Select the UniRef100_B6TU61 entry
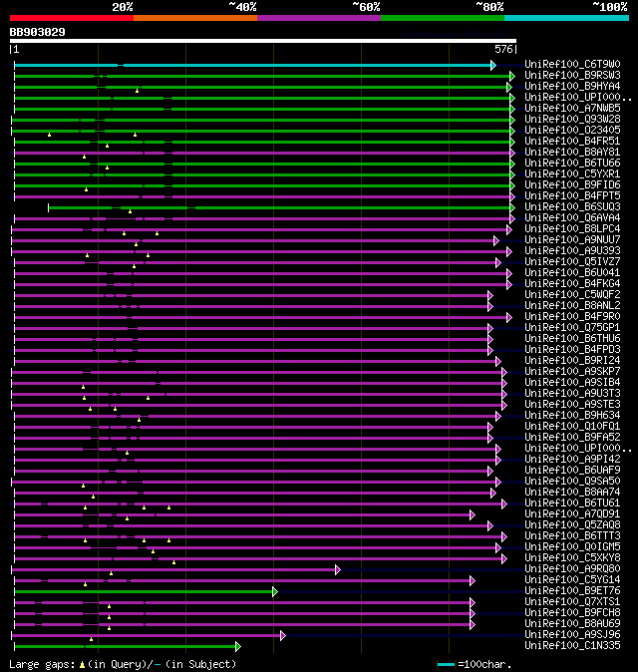Image resolution: width=638 pixels, height=672 pixels. [572, 504]
